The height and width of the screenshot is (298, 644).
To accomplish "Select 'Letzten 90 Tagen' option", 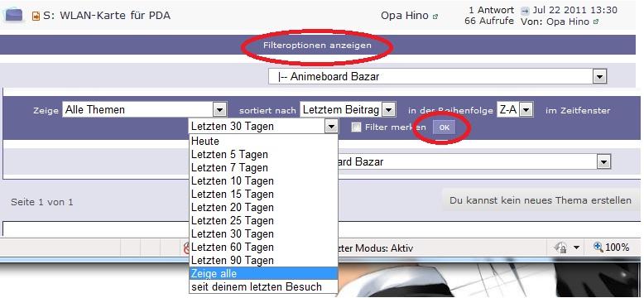I will [263, 260].
